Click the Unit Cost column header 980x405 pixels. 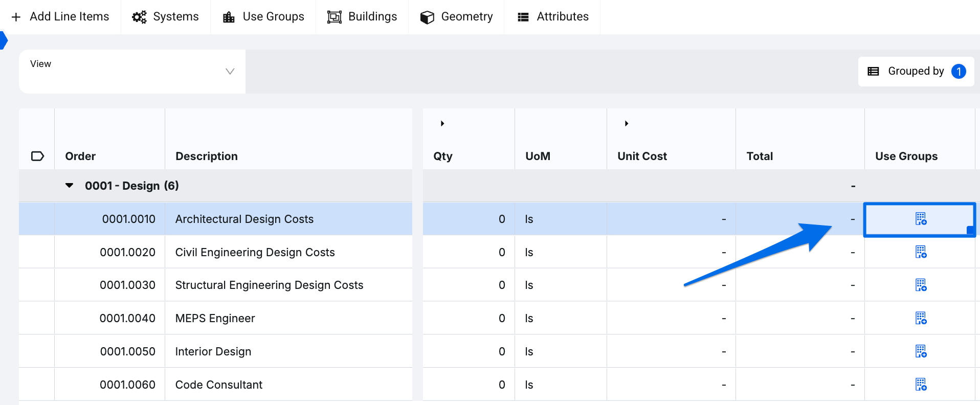[x=642, y=156]
